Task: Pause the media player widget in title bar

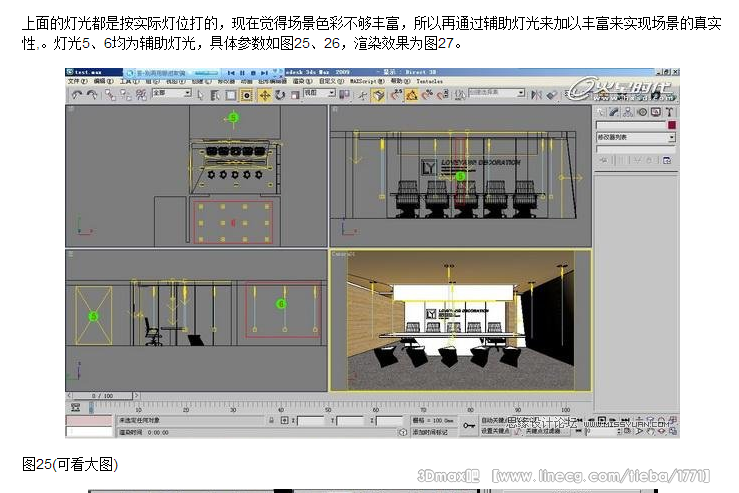Action: coord(242,73)
